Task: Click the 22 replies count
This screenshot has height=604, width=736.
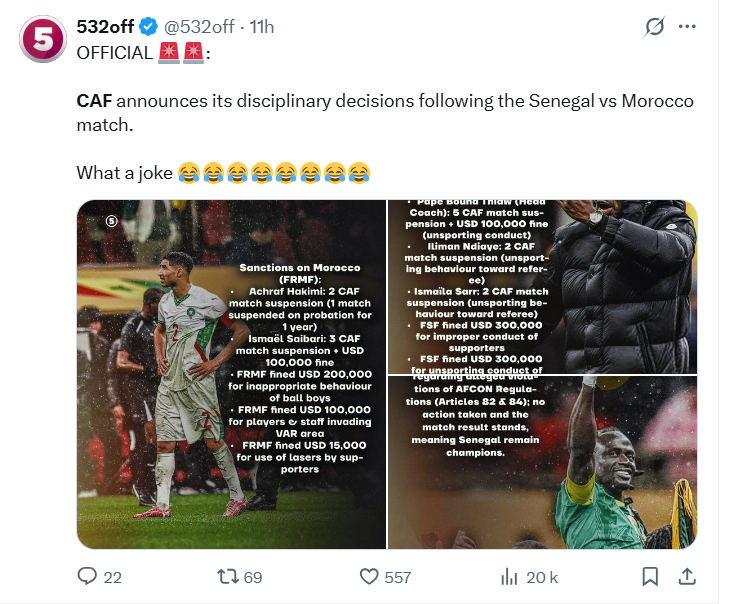Action: 113,577
